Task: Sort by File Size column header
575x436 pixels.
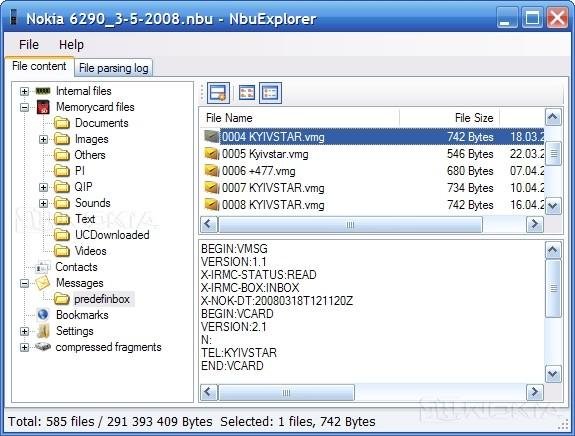Action: 449,118
